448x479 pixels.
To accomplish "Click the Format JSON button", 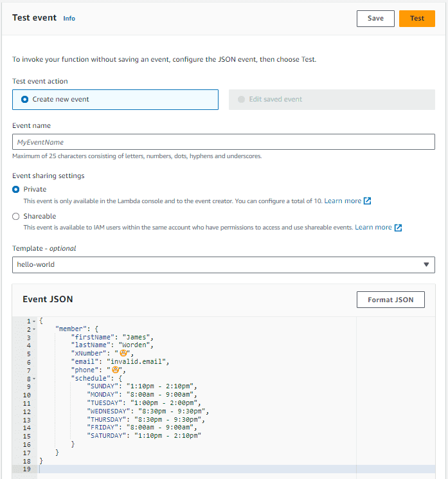I will (x=390, y=300).
